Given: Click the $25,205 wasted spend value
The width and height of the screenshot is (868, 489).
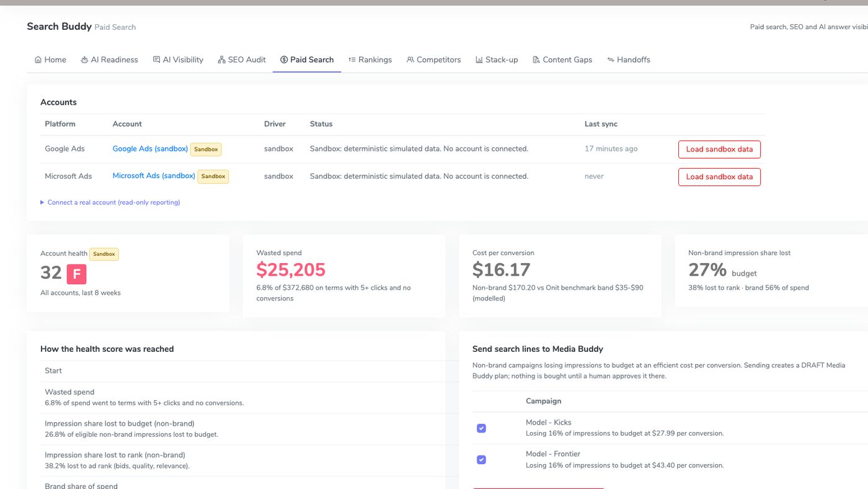Looking at the screenshot, I should tap(291, 270).
